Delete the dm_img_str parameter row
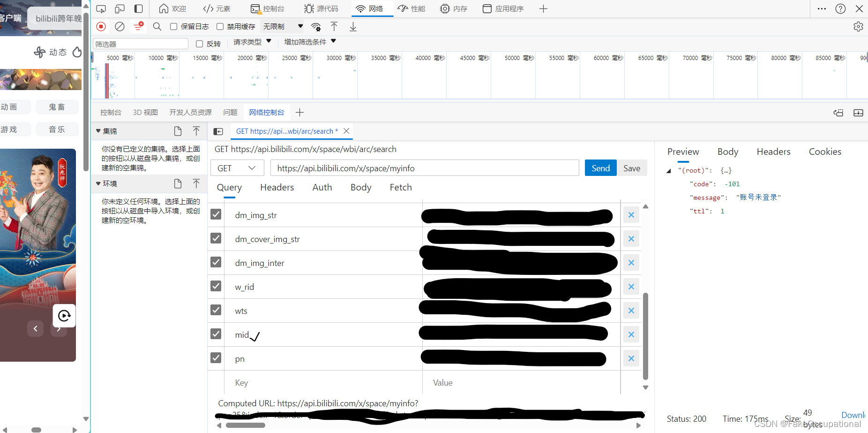Image resolution: width=868 pixels, height=433 pixels. coord(631,215)
